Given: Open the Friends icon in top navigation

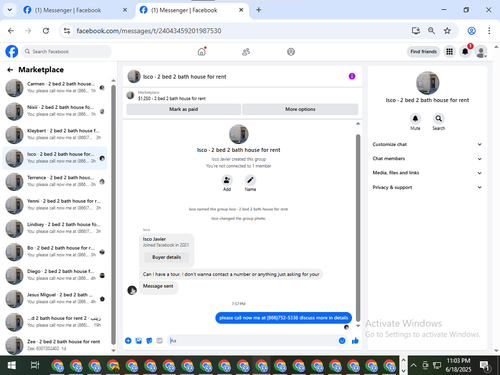Looking at the screenshot, I should point(246,52).
